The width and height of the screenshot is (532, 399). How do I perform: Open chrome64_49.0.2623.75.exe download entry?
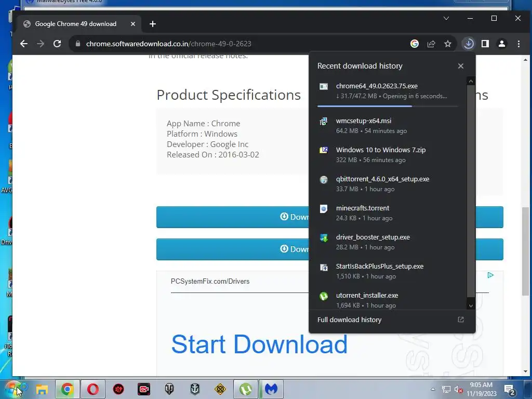pos(388,91)
